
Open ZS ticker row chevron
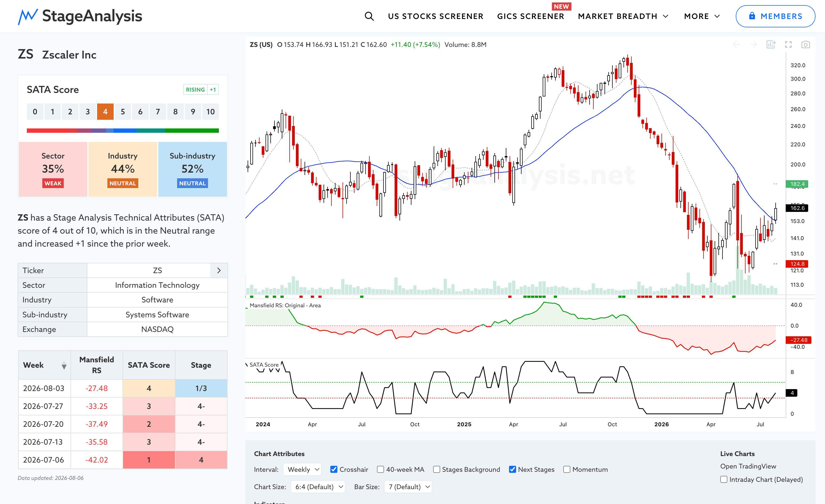[219, 271]
